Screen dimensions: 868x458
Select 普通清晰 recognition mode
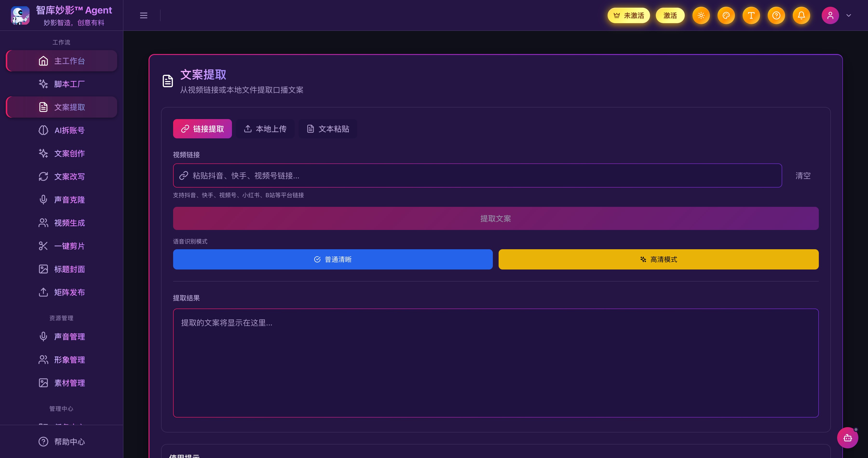point(333,259)
